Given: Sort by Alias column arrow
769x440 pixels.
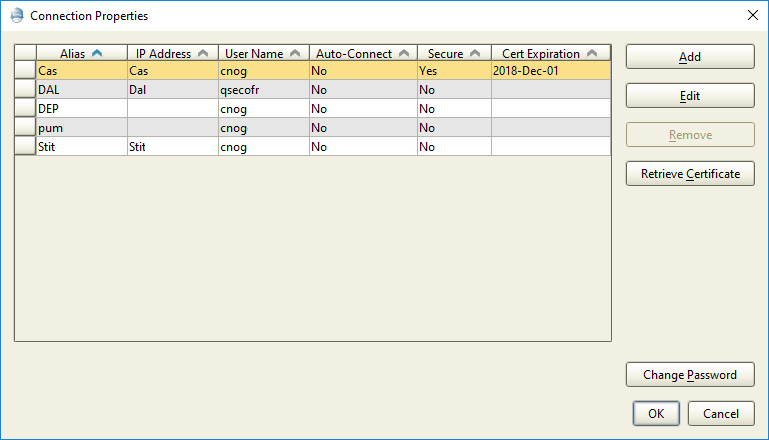Looking at the screenshot, I should click(97, 54).
